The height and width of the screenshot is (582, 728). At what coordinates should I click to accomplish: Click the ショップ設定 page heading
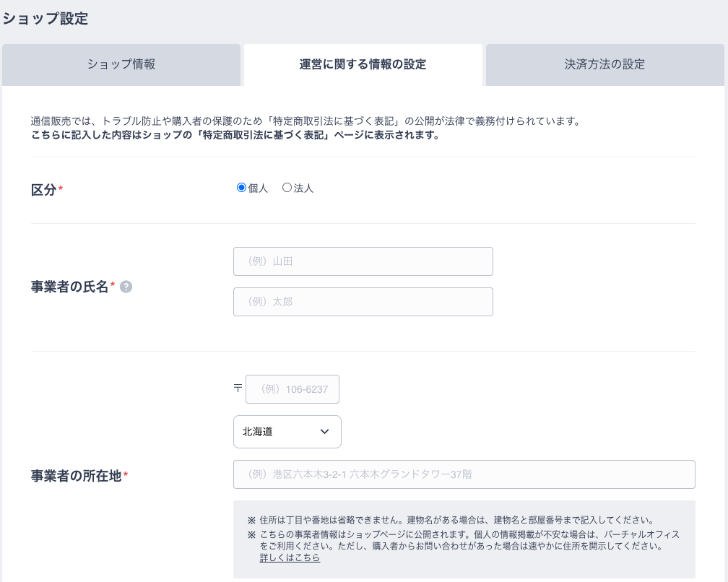coord(45,19)
